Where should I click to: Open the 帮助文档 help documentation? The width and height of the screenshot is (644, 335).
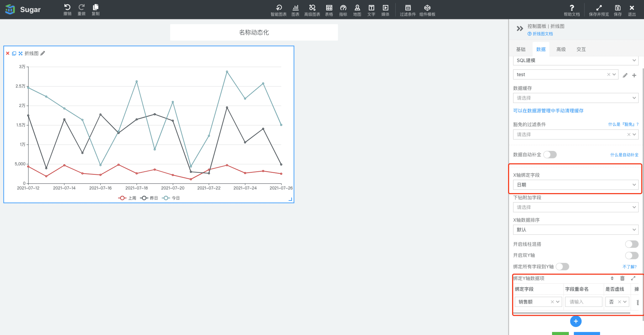(x=572, y=11)
